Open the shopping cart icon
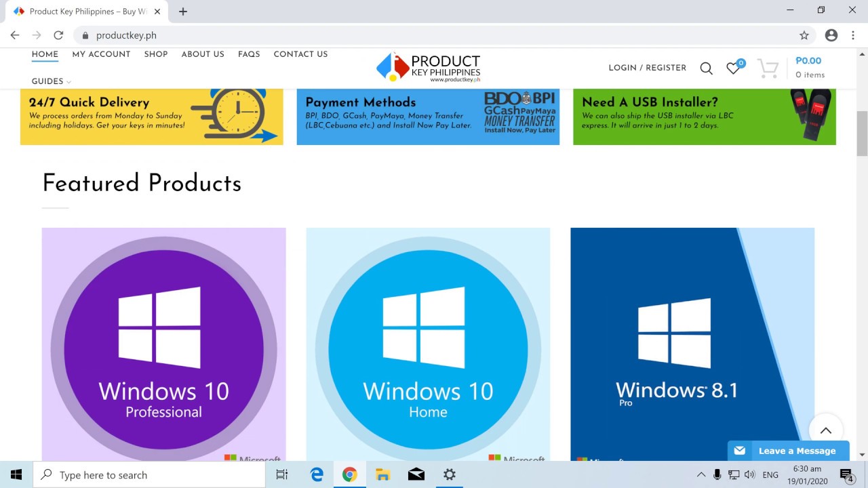This screenshot has width=868, height=488. [768, 68]
